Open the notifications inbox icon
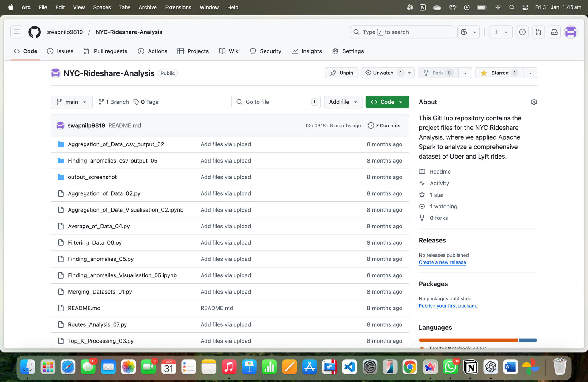The width and height of the screenshot is (588, 382). (554, 32)
